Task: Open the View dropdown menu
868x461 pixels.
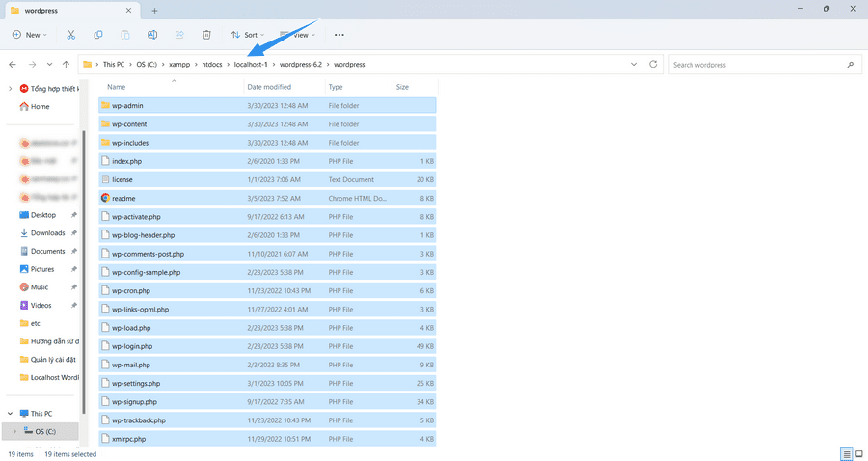Action: [298, 35]
